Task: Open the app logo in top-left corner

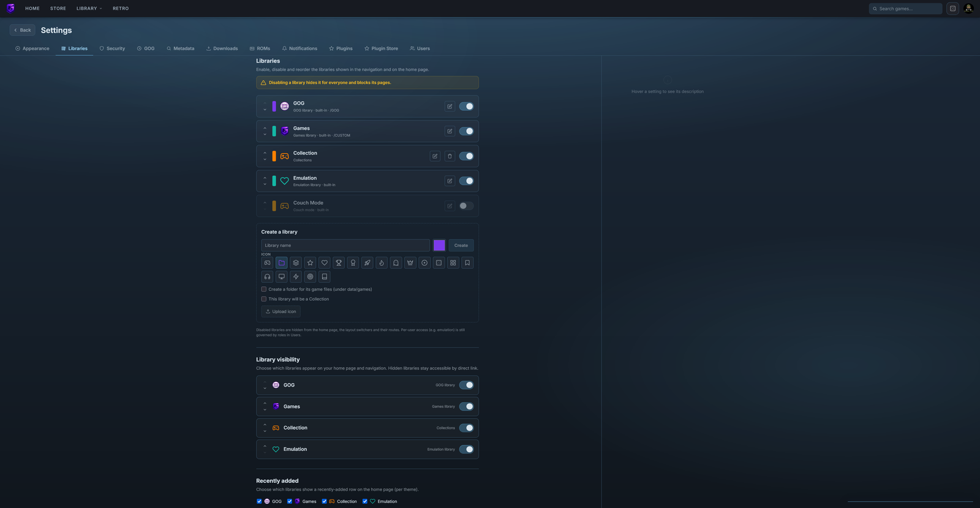Action: pyautogui.click(x=10, y=9)
